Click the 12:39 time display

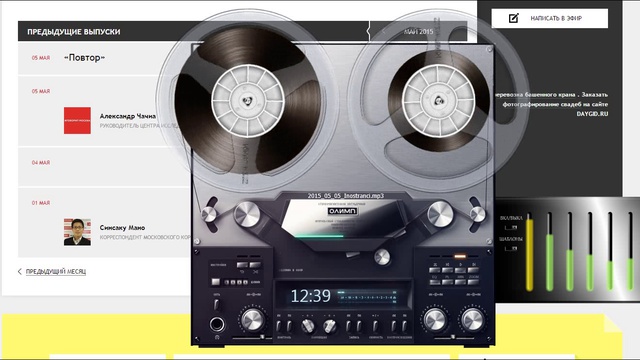pyautogui.click(x=311, y=296)
